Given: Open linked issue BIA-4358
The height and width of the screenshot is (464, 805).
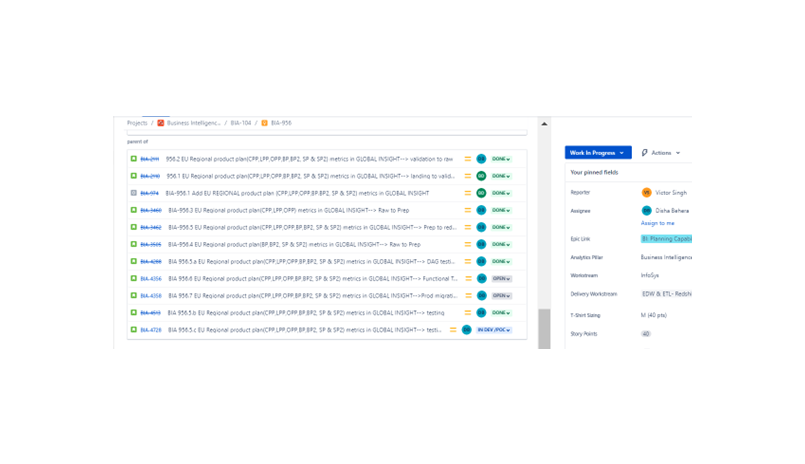Looking at the screenshot, I should click(151, 296).
